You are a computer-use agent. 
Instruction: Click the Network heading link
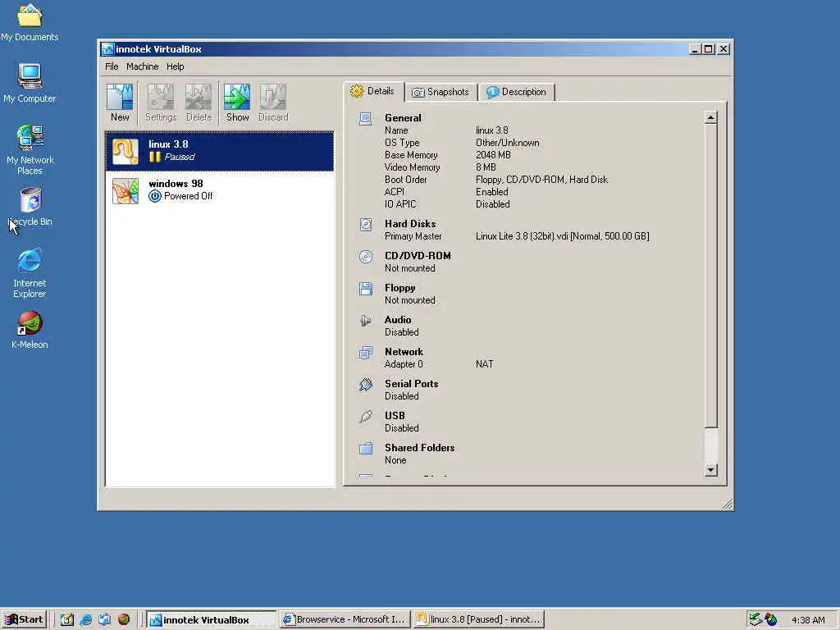click(x=404, y=351)
